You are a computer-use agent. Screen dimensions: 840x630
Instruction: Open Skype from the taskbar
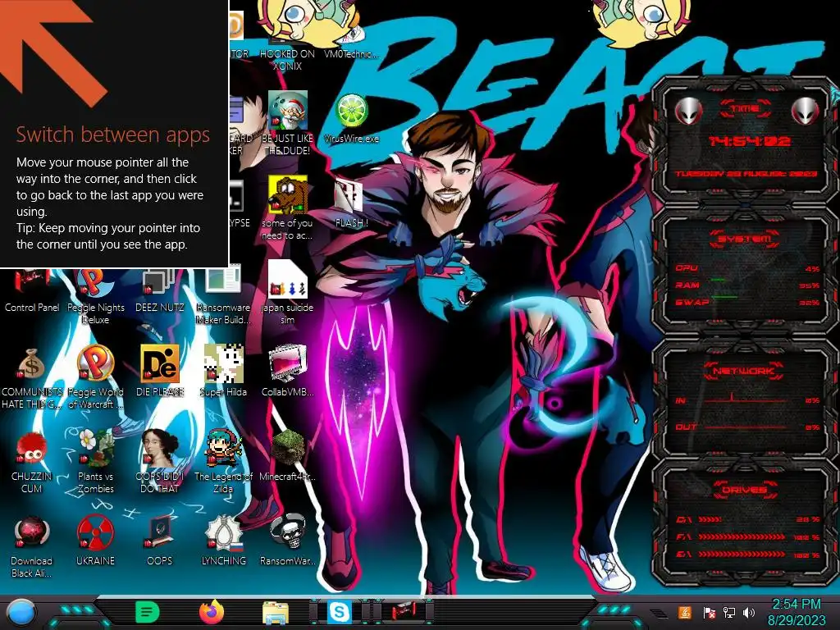point(339,612)
